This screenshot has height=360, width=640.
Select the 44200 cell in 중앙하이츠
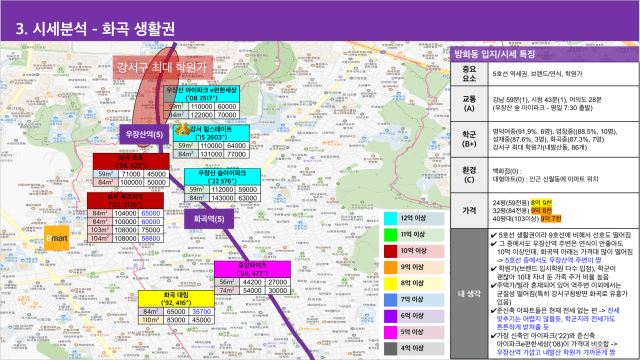pos(252,282)
